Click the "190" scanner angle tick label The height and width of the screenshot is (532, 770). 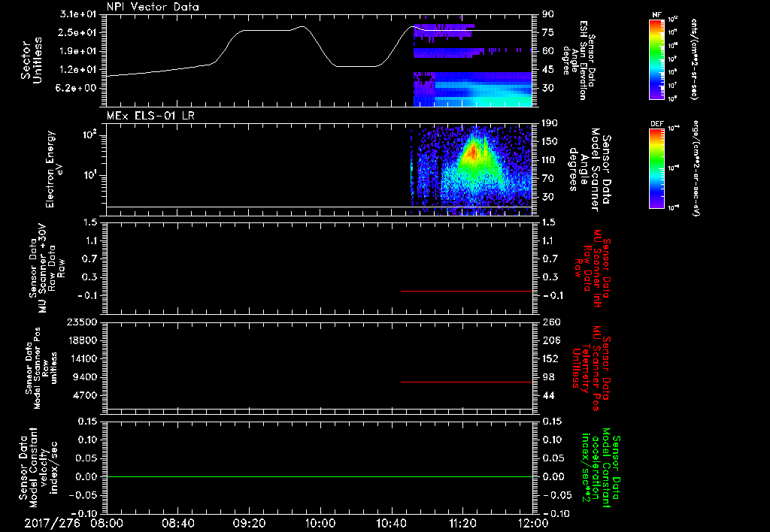tap(550, 123)
